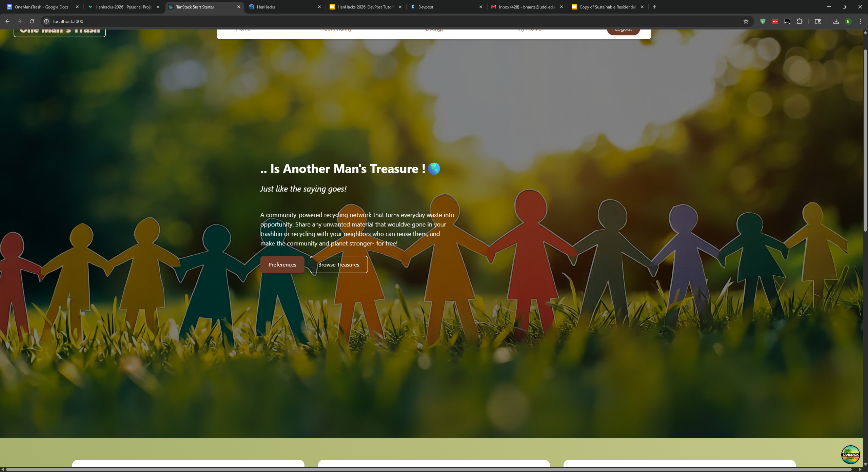
Task: Open a new browser tab
Action: [x=654, y=7]
